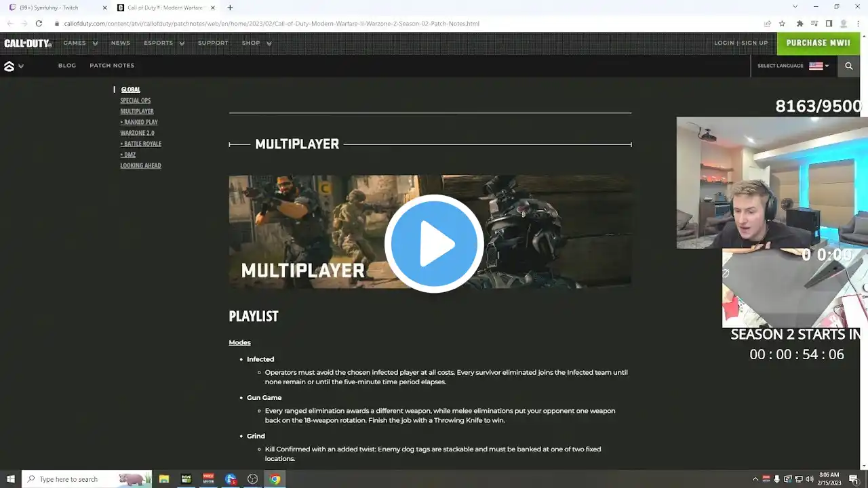Click the Sign Up link

pos(755,43)
